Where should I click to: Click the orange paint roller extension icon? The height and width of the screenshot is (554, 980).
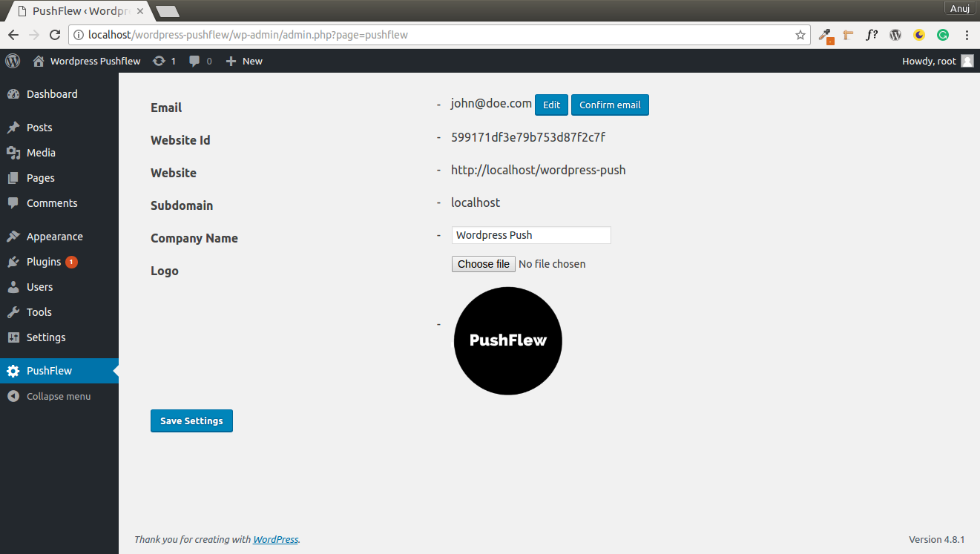point(848,35)
